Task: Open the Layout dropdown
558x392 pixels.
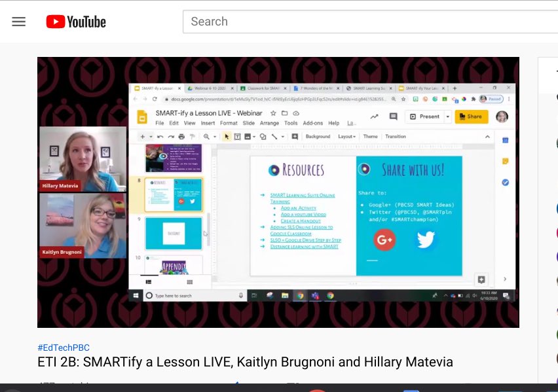Action: point(346,137)
